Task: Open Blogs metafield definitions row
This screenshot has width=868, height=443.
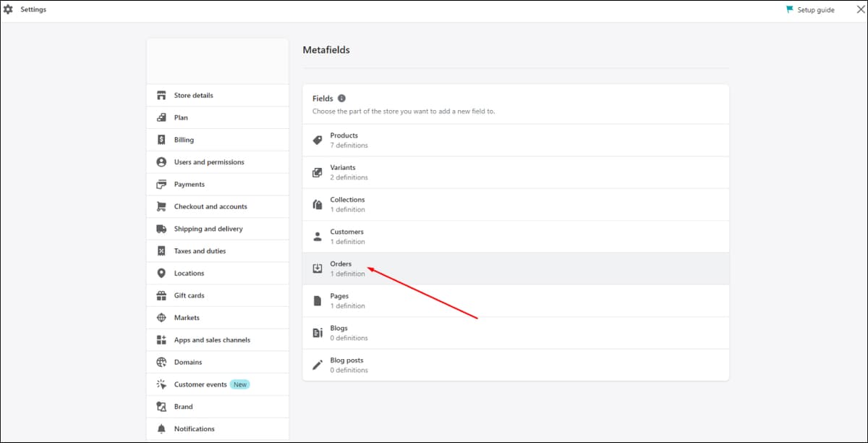Action: point(516,333)
